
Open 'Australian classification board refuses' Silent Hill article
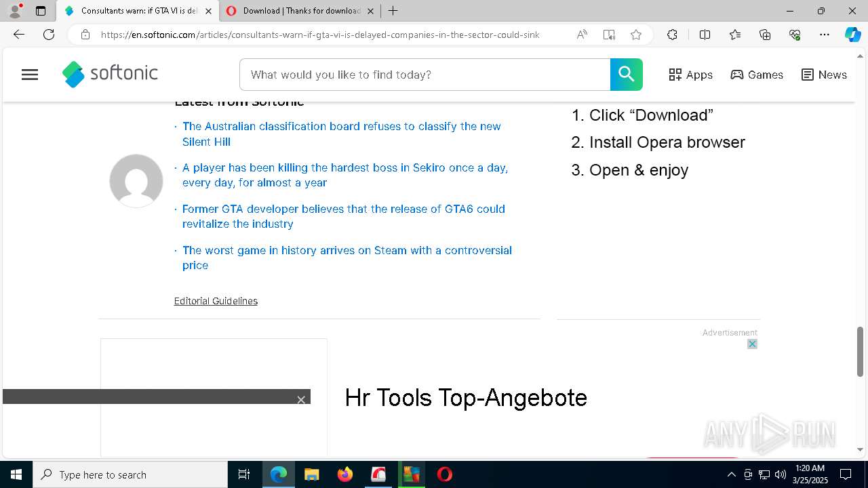[342, 134]
